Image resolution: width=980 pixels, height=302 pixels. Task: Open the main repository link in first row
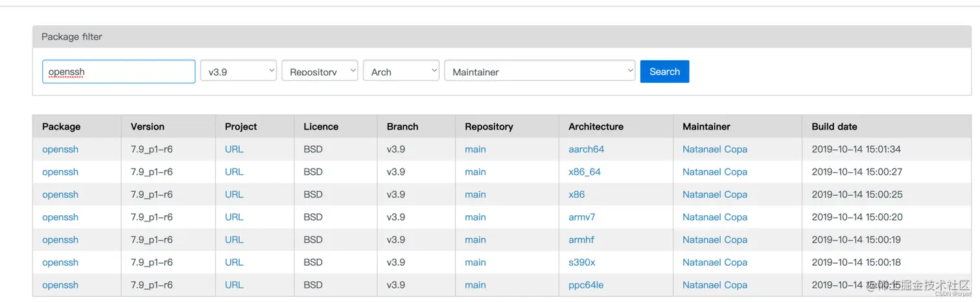point(475,149)
